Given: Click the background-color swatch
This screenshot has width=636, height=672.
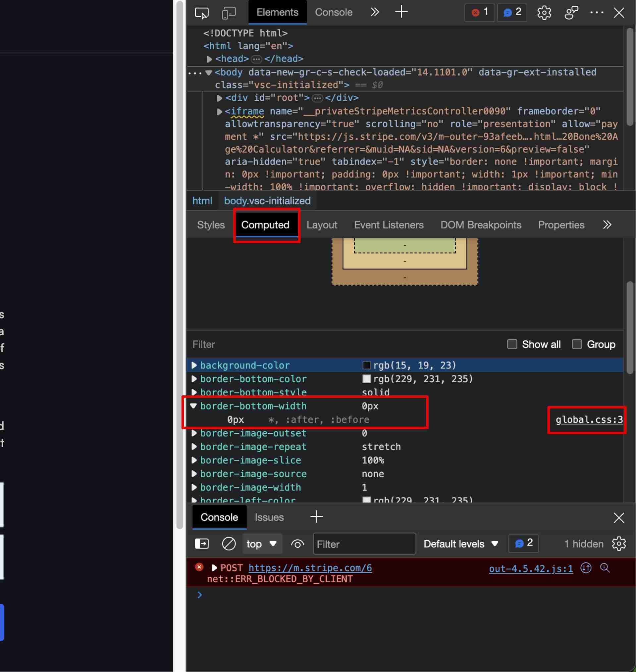Looking at the screenshot, I should (x=366, y=365).
